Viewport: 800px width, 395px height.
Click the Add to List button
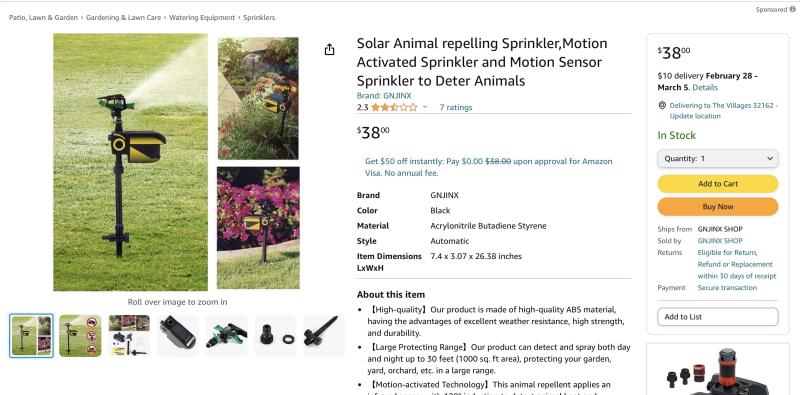point(718,316)
